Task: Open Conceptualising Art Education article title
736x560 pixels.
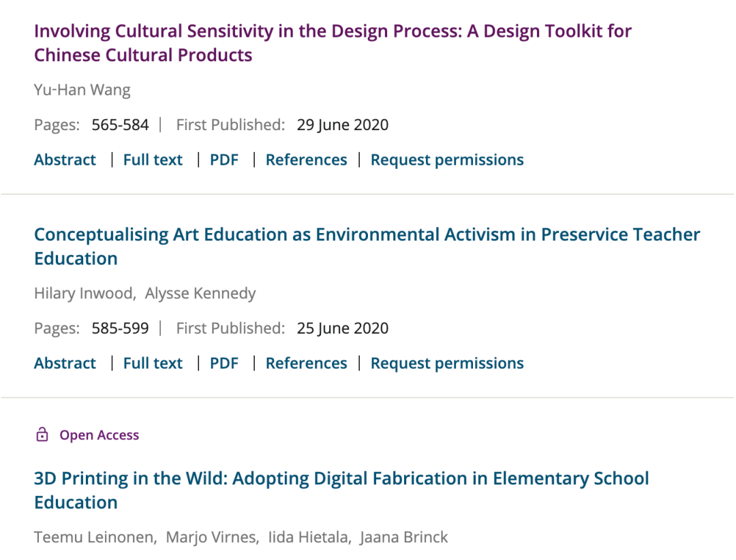Action: pos(367,247)
